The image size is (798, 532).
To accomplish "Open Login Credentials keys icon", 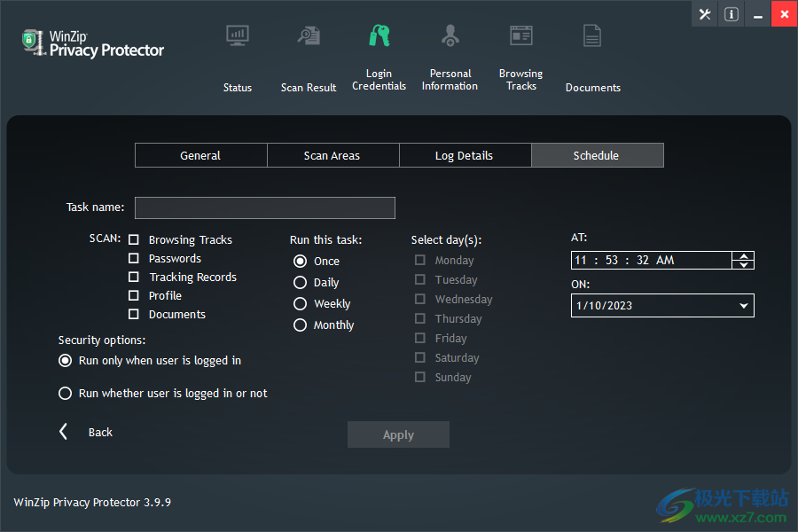I will tap(379, 35).
